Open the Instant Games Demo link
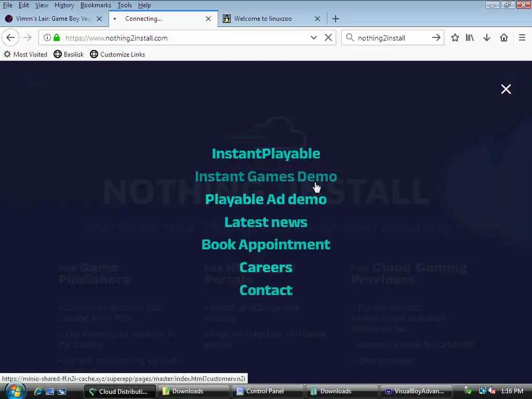 (x=265, y=177)
